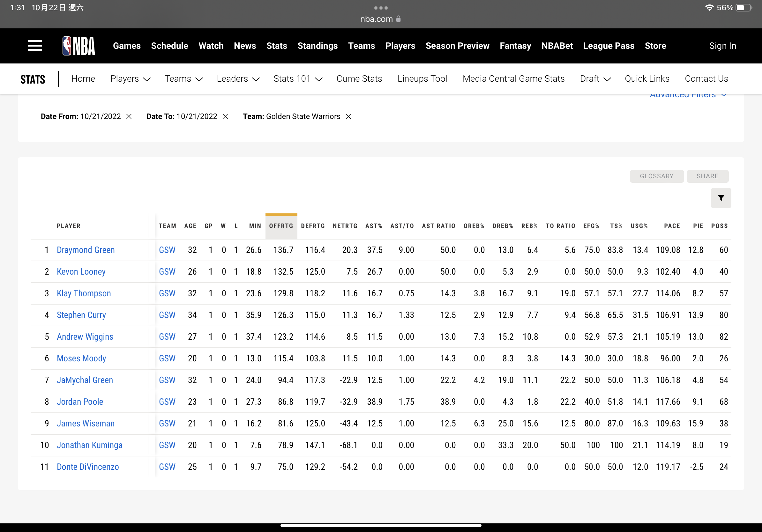The height and width of the screenshot is (532, 762).
Task: Open the Standings top menu
Action: (x=317, y=46)
